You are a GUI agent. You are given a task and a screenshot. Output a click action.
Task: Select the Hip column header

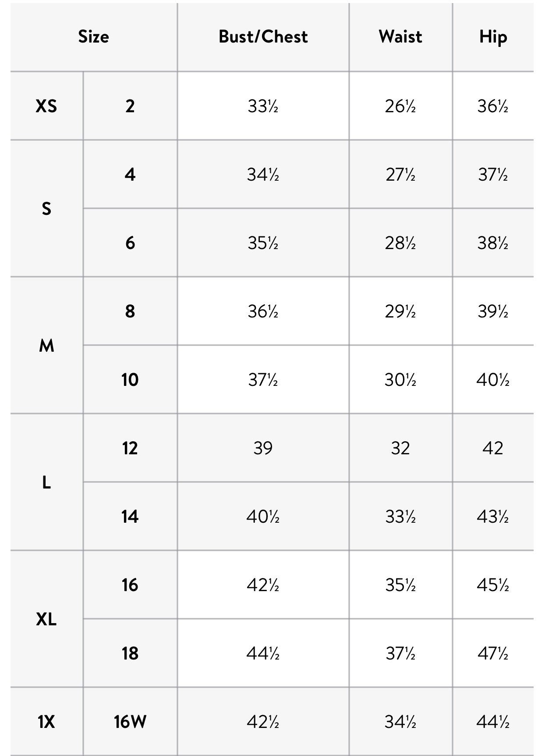pyautogui.click(x=493, y=37)
